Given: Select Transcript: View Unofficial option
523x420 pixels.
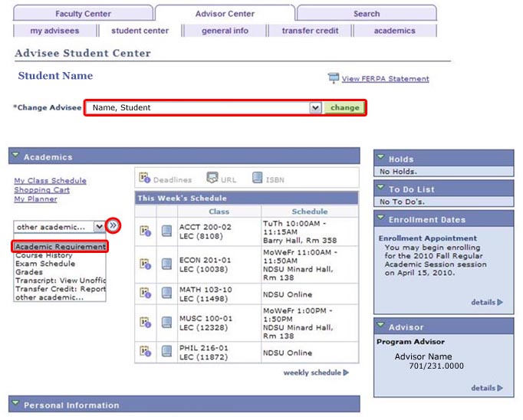Looking at the screenshot, I should pyautogui.click(x=60, y=281).
